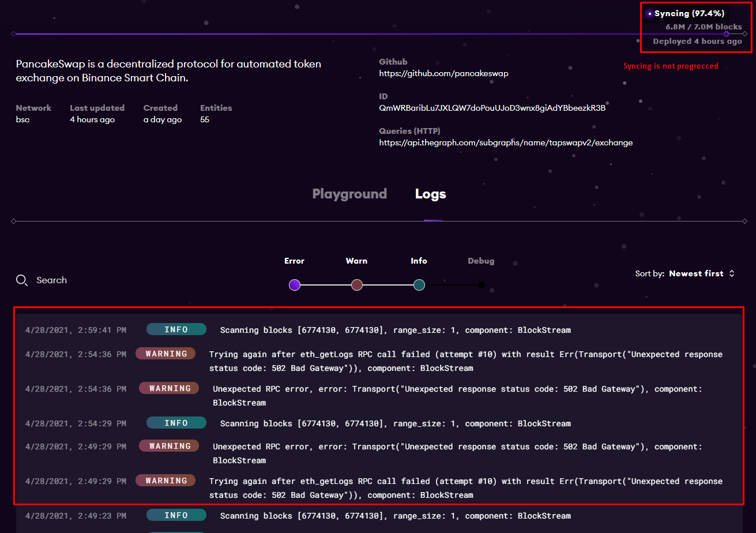Set log level filter to Info
Image resolution: width=756 pixels, height=533 pixels.
[419, 284]
